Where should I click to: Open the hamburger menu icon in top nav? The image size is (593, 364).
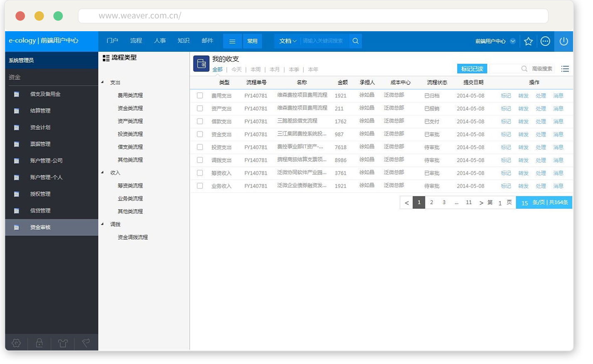(232, 41)
